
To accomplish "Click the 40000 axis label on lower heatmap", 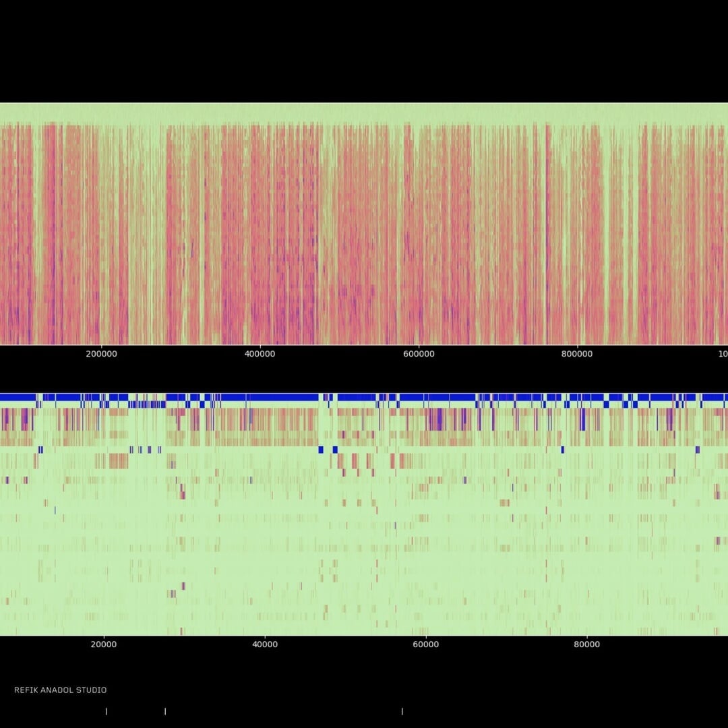I will point(265,644).
